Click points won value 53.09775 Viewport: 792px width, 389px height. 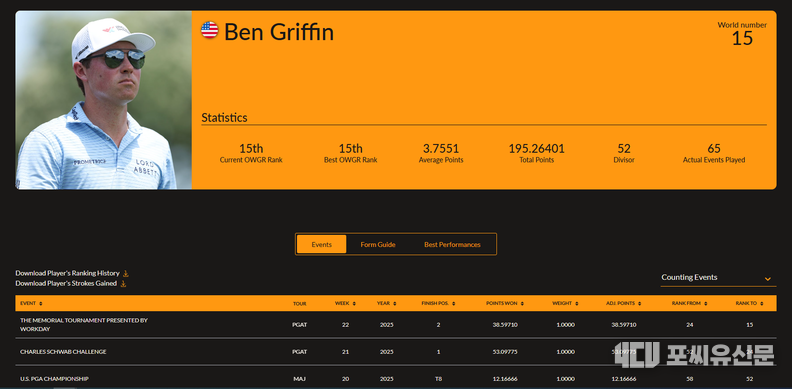coord(505,352)
